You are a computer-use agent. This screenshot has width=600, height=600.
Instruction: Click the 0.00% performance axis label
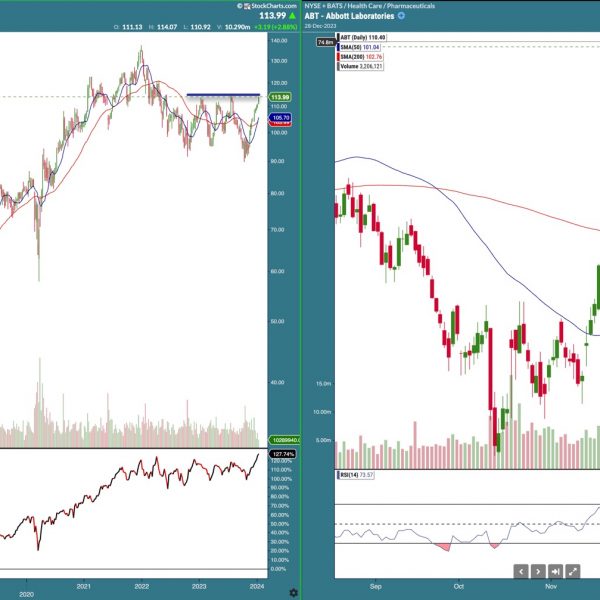[279, 569]
